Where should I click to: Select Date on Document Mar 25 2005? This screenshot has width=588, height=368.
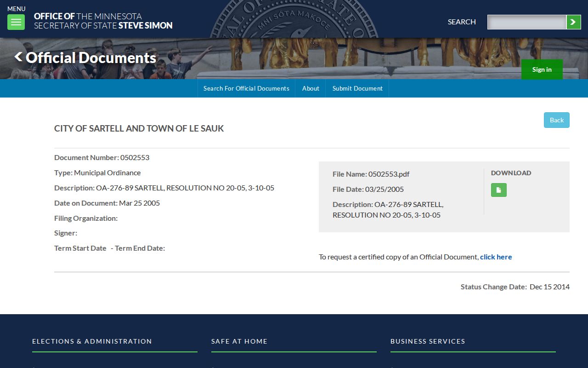click(x=107, y=203)
